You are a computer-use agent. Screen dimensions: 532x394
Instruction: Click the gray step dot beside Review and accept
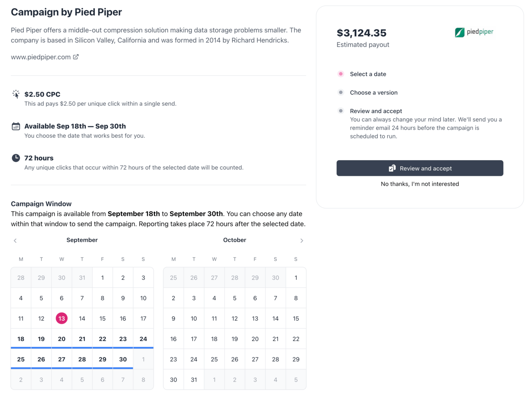(x=341, y=111)
